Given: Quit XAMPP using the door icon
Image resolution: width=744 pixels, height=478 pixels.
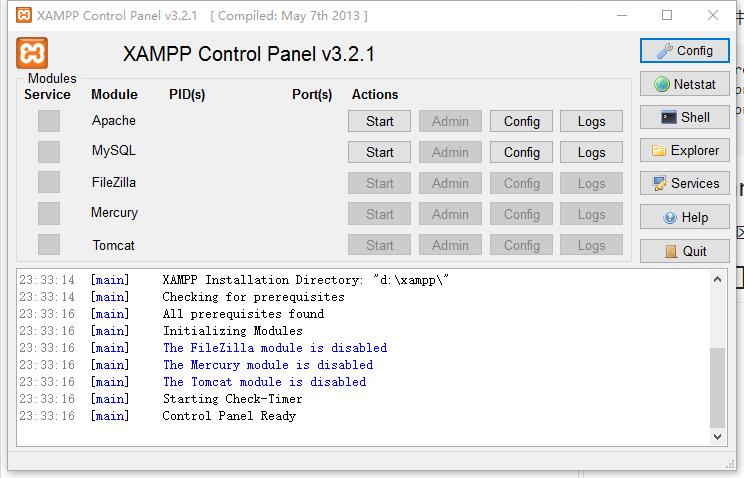Looking at the screenshot, I should click(x=684, y=251).
